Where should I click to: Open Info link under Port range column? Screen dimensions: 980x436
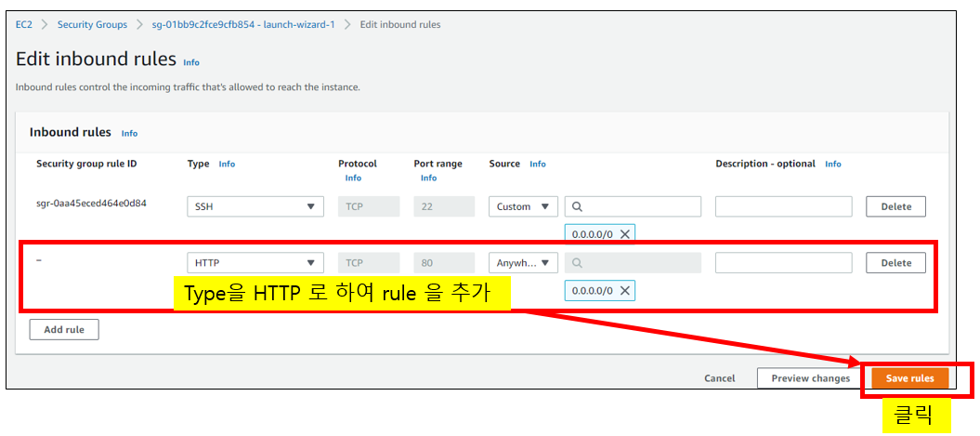click(x=429, y=178)
